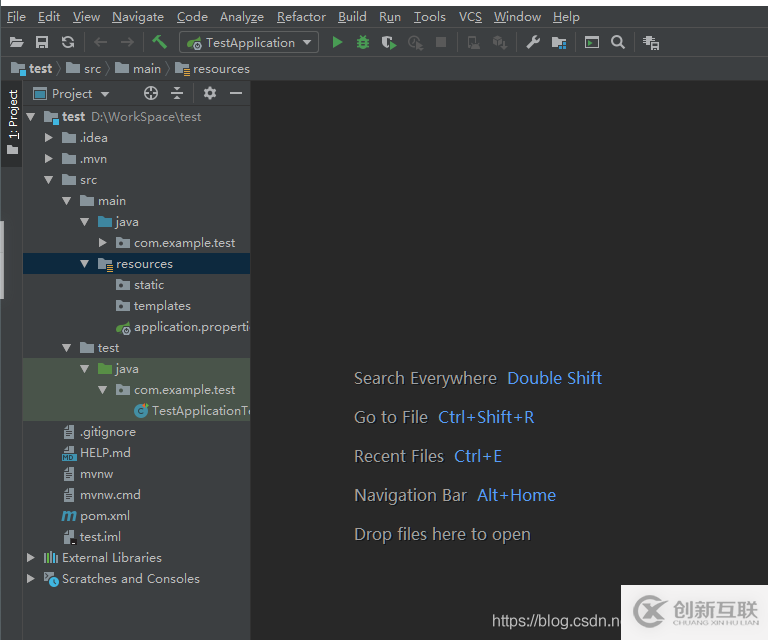Image resolution: width=768 pixels, height=640 pixels.
Task: Click the Synchronize refresh icon
Action: click(68, 42)
